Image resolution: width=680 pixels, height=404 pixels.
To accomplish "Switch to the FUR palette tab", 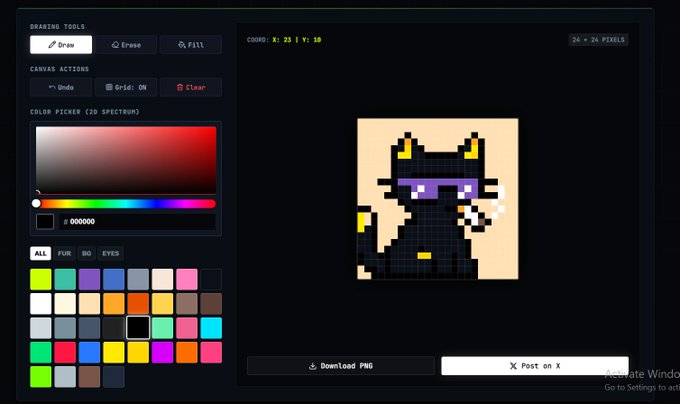I will (x=65, y=254).
